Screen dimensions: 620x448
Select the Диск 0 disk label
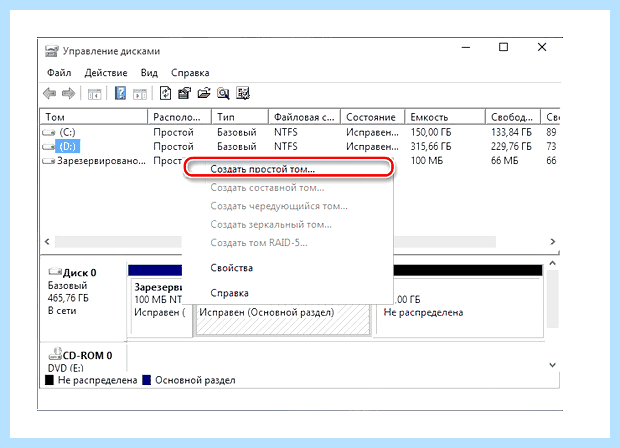click(x=79, y=273)
